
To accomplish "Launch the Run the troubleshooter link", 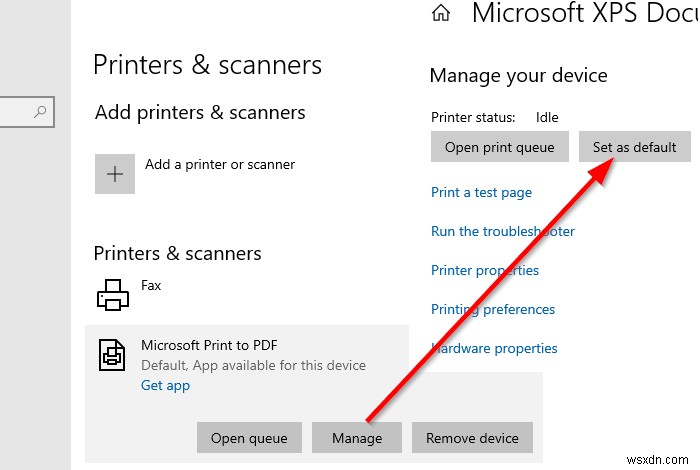I will pyautogui.click(x=502, y=231).
